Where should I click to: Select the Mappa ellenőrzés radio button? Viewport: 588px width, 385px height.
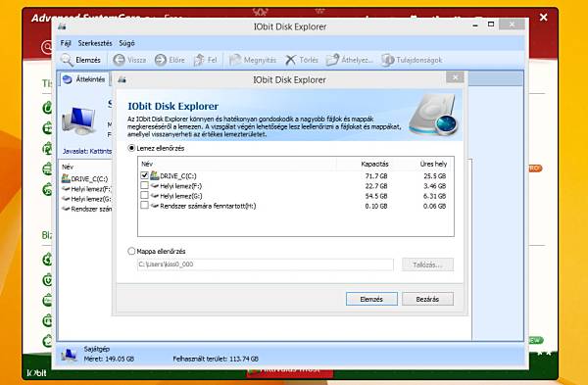[131, 251]
